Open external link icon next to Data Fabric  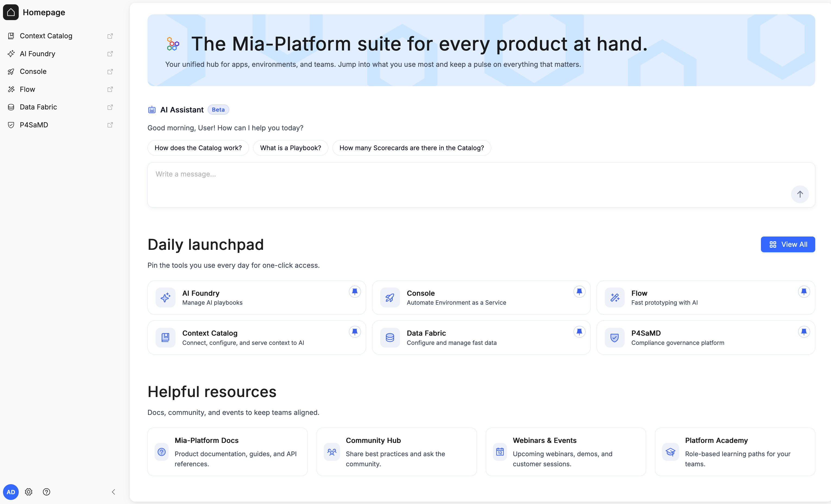coord(110,107)
